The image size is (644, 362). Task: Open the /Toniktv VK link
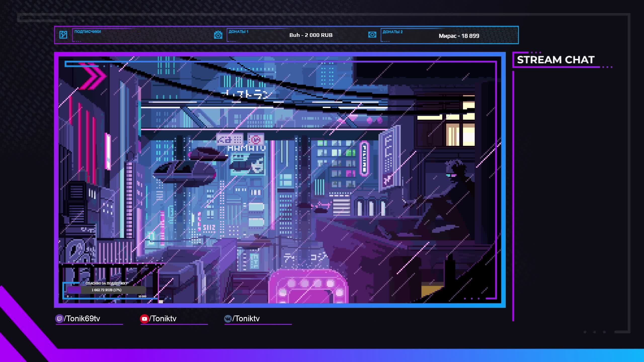246,319
